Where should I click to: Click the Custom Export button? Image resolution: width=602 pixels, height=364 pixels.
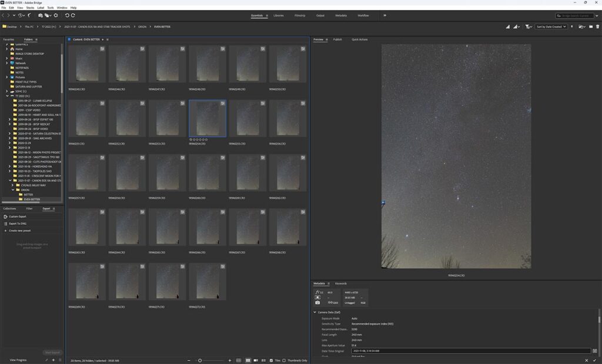point(16,216)
